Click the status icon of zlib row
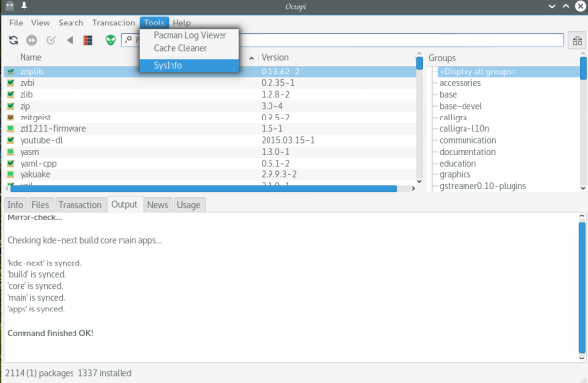588x383 pixels. point(11,94)
